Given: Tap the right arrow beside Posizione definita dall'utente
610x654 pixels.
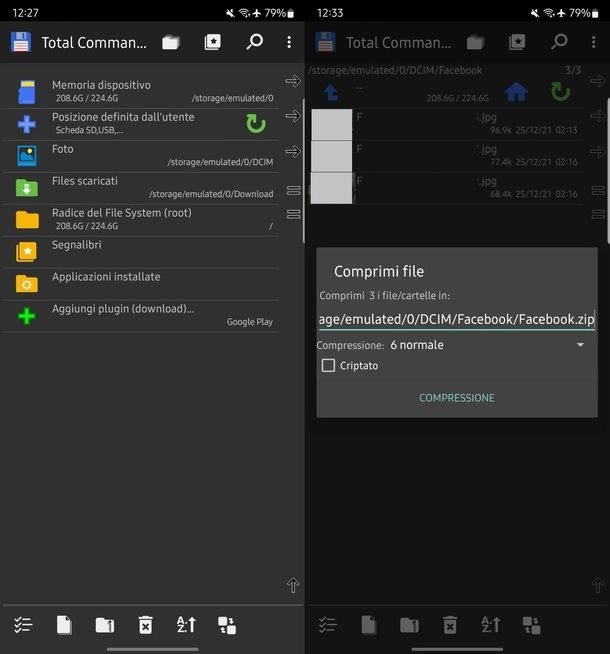Looking at the screenshot, I should click(293, 116).
